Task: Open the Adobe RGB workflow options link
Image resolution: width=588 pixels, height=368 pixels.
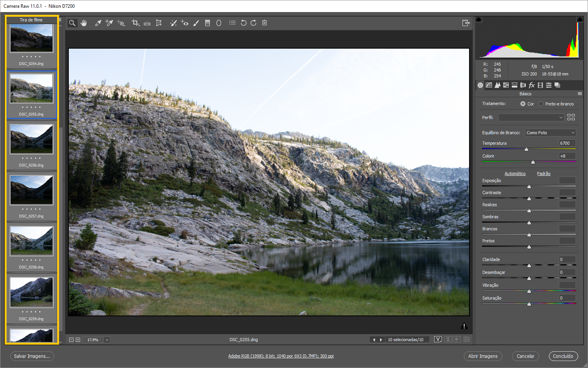Action: [x=281, y=356]
